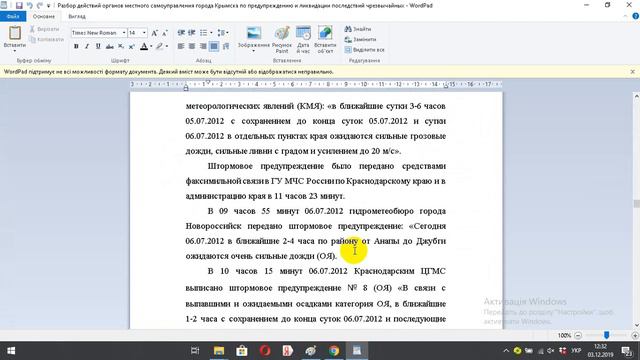Toggle strikethrough formatting
This screenshot has width=640, height=360.
pos(109,47)
